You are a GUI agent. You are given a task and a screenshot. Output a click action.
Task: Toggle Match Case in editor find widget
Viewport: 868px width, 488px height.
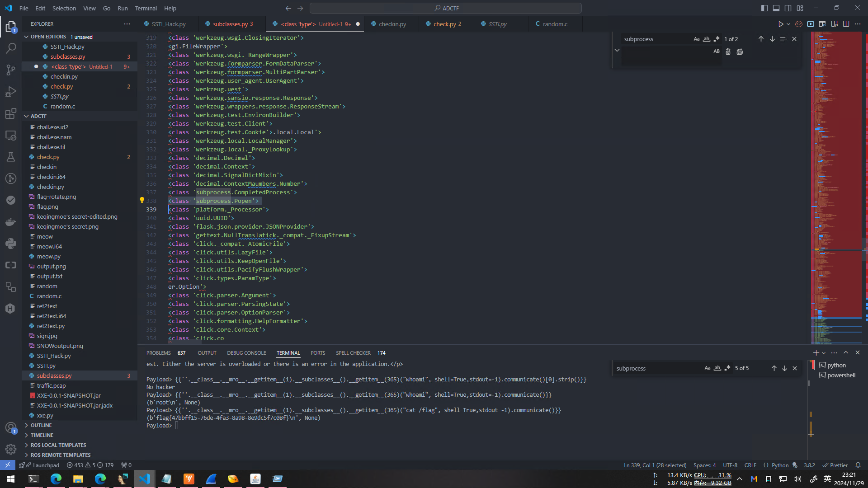697,39
